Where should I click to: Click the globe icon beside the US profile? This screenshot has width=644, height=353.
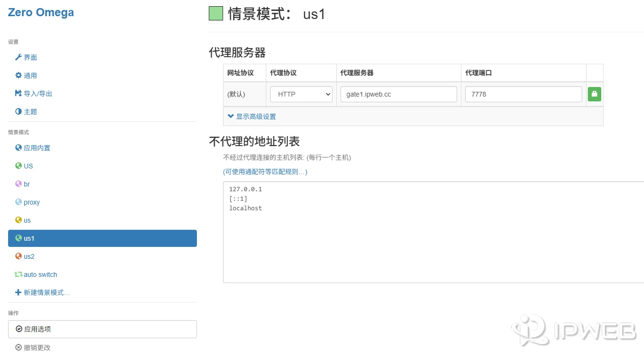click(18, 166)
